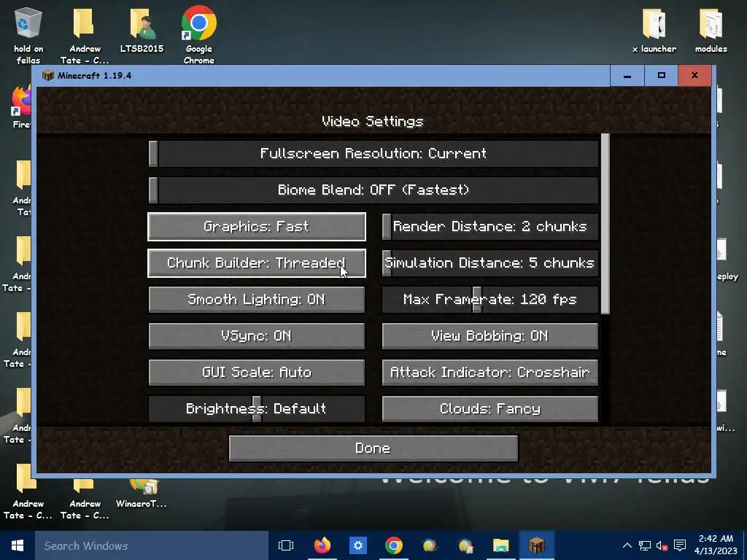
Task: Minimize the Minecraft 1.19.4 window
Action: pos(627,76)
